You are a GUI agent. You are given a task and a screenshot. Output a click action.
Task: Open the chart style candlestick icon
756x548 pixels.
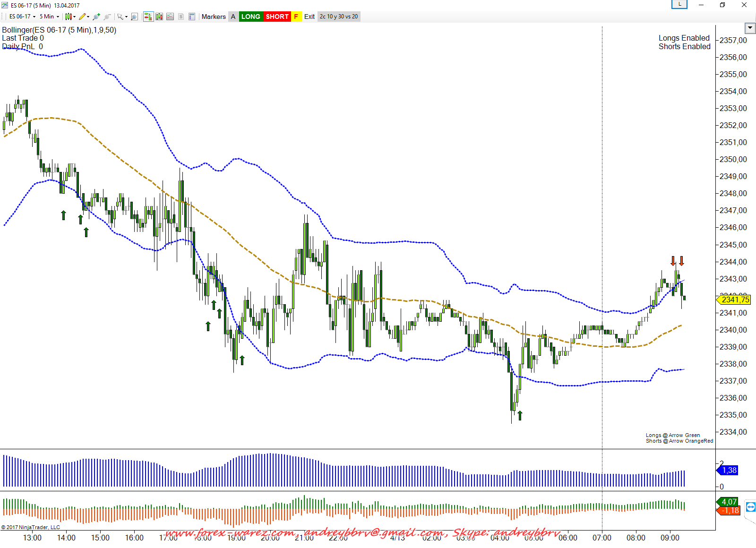69,17
